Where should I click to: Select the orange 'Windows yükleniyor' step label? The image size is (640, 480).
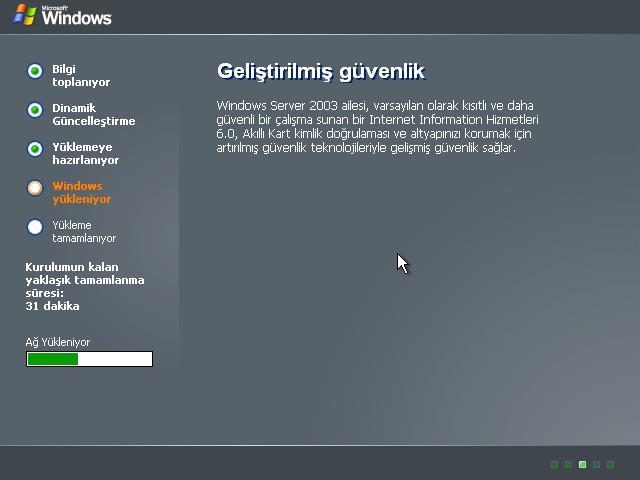(x=82, y=192)
